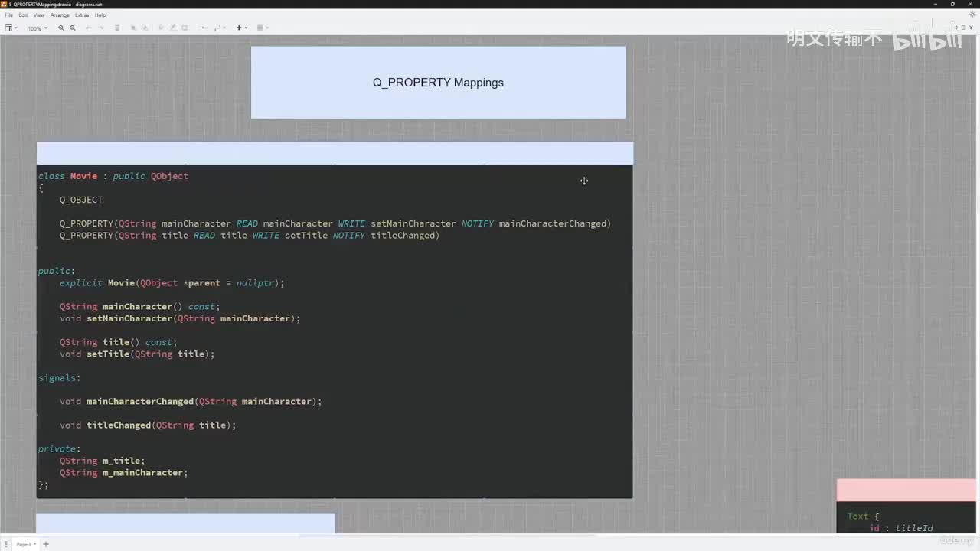The height and width of the screenshot is (551, 980).
Task: Click the 'private:' access specifier line
Action: pos(60,449)
